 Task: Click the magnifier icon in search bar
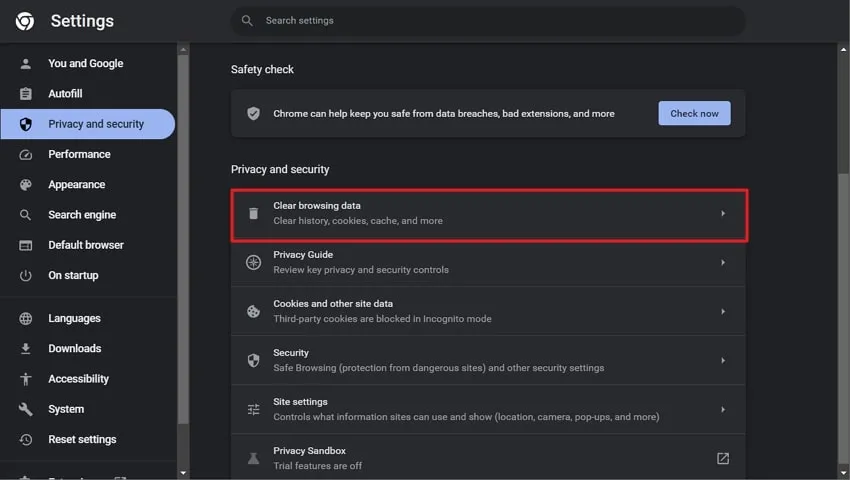247,21
